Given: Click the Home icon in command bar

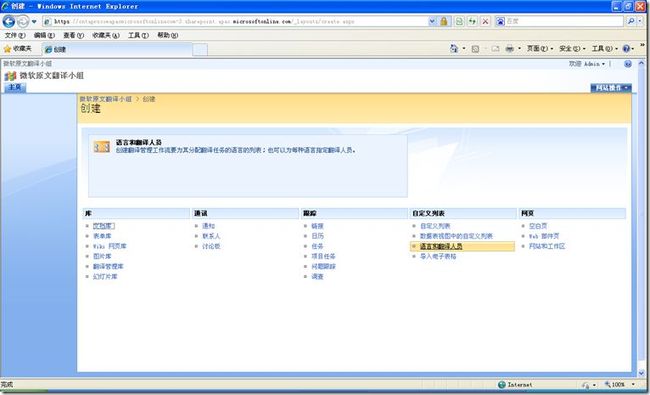Looking at the screenshot, I should [x=454, y=49].
